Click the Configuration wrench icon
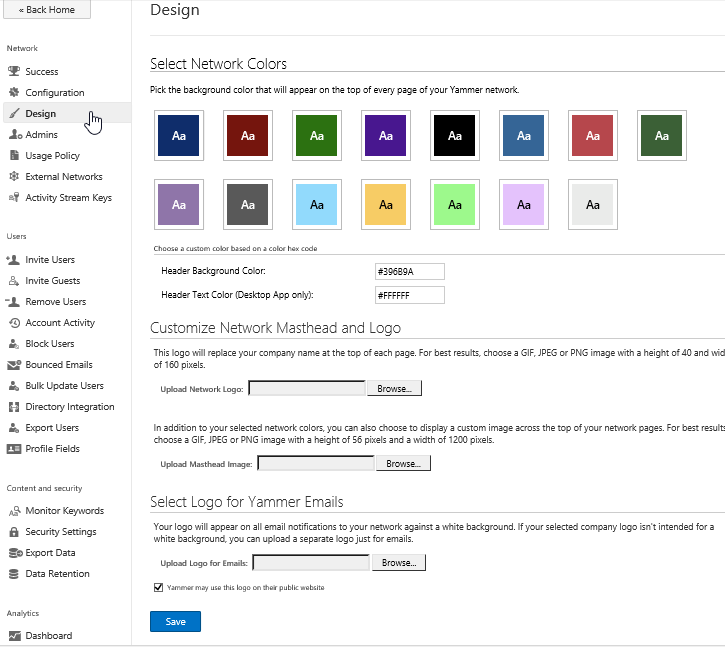Screen dimensions: 725x647 tap(14, 93)
